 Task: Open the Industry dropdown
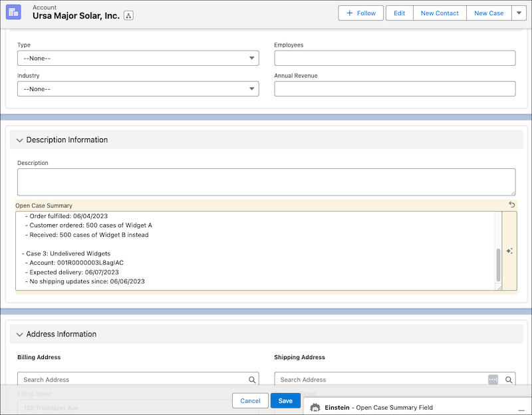(138, 88)
